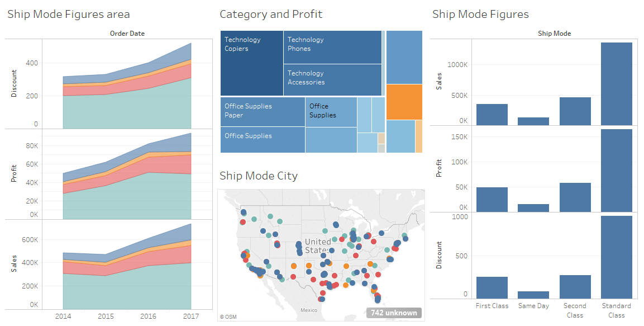Click the Ship Mode Figures area title
Screen dimensions: 644x326
[68, 14]
